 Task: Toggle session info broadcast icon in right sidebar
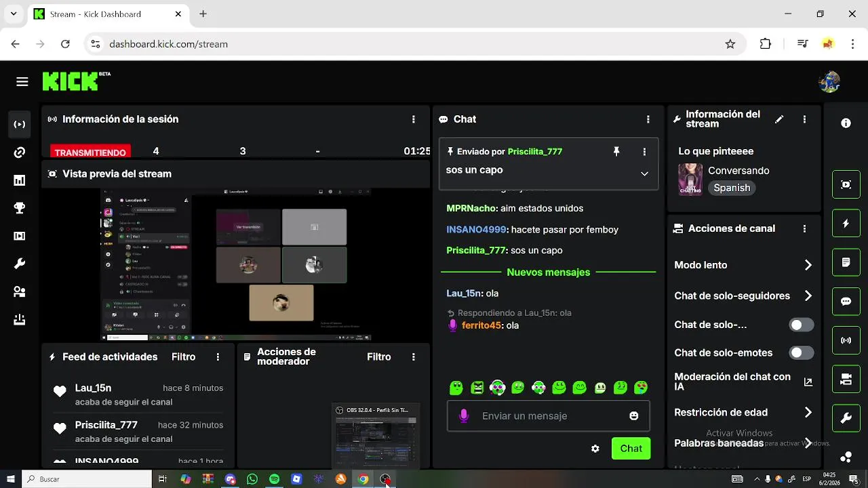coord(846,340)
